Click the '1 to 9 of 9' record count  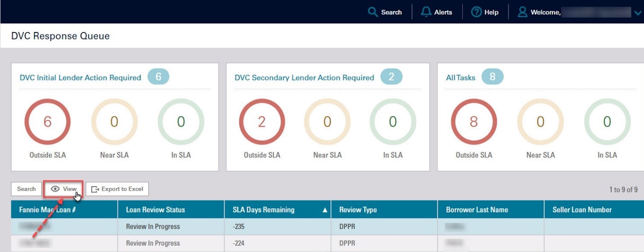click(x=623, y=190)
